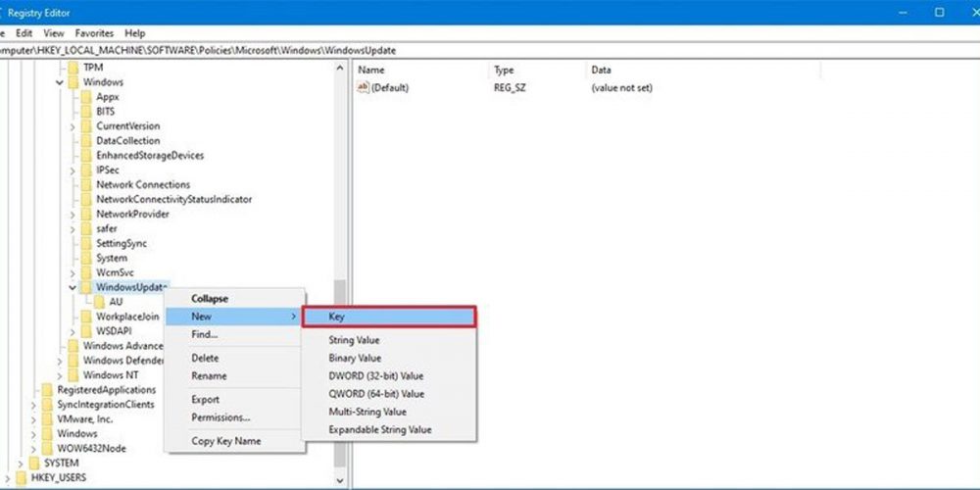The width and height of the screenshot is (980, 490).
Task: Expand the SYSTEM hive node
Action: (20, 463)
